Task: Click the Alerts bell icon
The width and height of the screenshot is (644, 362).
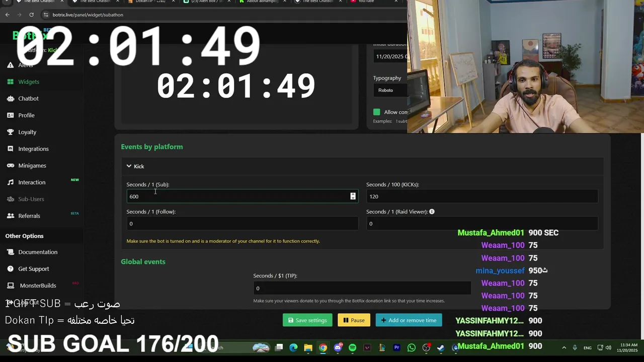Action: click(x=10, y=65)
